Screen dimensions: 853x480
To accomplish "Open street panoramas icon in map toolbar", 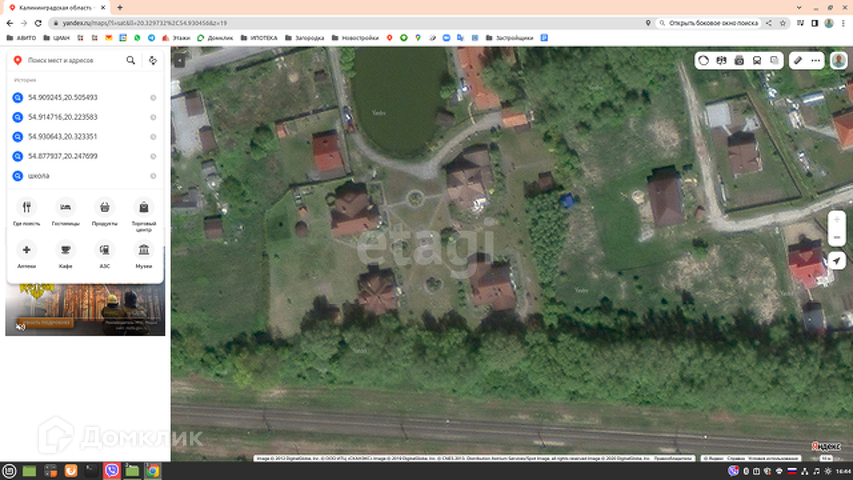I will point(721,60).
